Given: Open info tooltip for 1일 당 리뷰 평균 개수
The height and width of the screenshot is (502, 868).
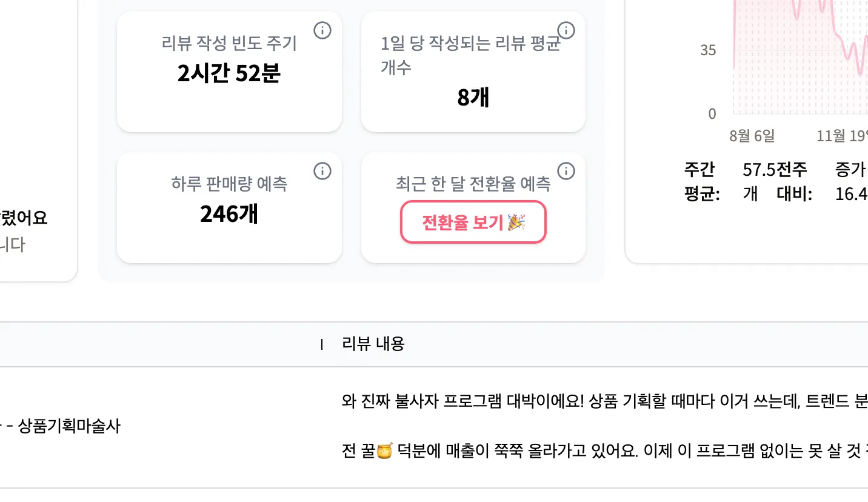Looking at the screenshot, I should click(x=566, y=30).
